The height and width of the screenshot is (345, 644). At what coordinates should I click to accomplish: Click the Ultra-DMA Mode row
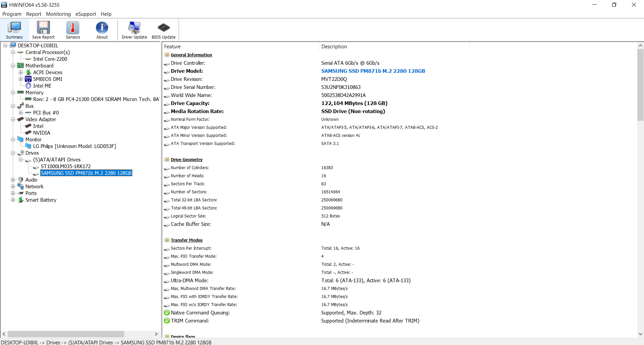point(400,280)
